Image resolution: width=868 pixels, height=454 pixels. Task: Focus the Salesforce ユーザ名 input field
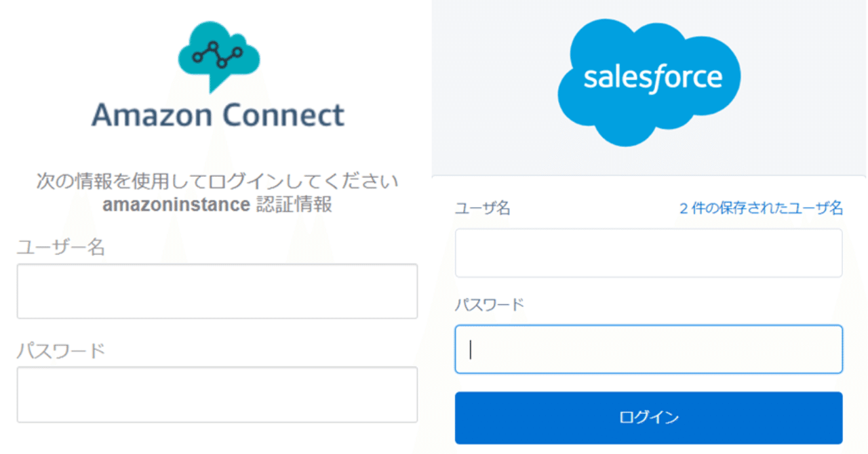coord(648,253)
